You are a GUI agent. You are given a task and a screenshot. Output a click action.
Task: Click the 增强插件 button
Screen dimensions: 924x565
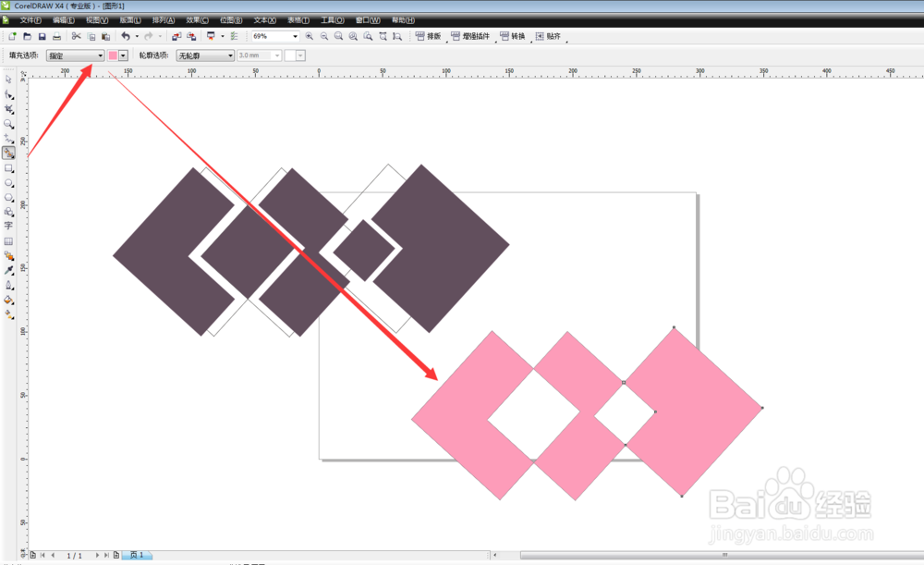point(470,37)
